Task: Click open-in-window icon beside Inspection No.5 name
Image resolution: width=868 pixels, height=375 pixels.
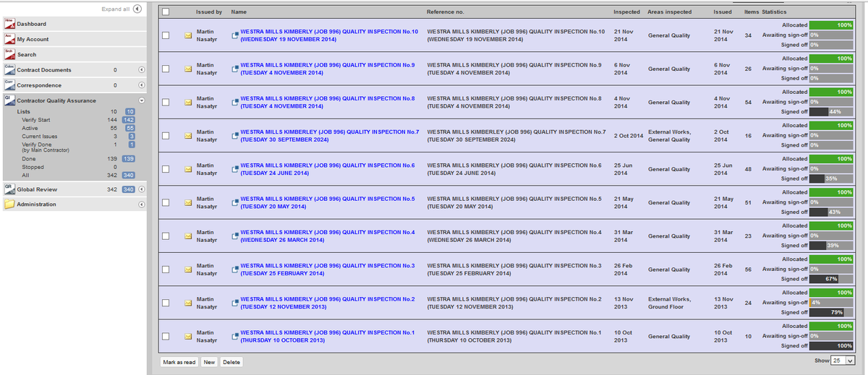Action: click(235, 203)
